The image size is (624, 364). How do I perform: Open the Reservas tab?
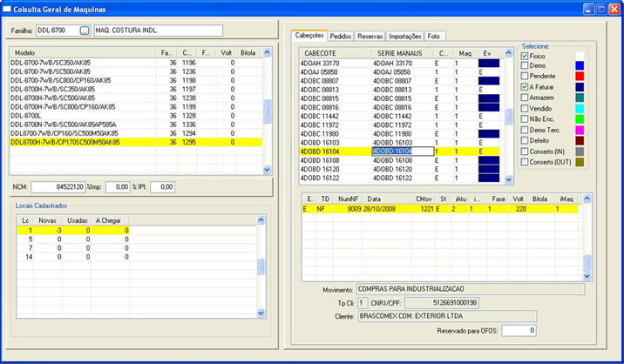[370, 37]
